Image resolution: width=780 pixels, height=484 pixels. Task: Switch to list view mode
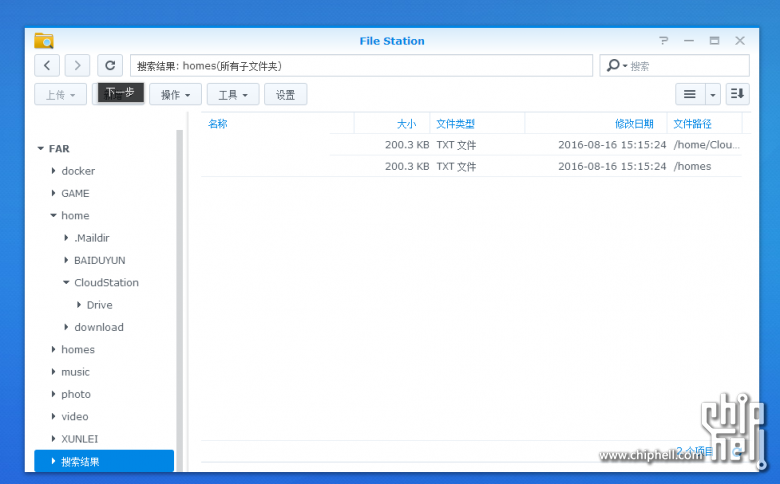690,94
